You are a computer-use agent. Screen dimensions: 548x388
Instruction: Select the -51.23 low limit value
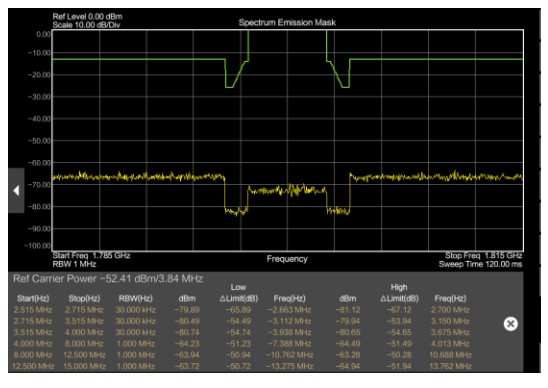pyautogui.click(x=238, y=344)
